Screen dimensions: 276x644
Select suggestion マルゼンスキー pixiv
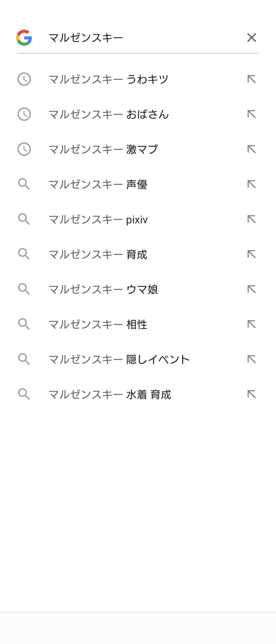click(x=98, y=219)
